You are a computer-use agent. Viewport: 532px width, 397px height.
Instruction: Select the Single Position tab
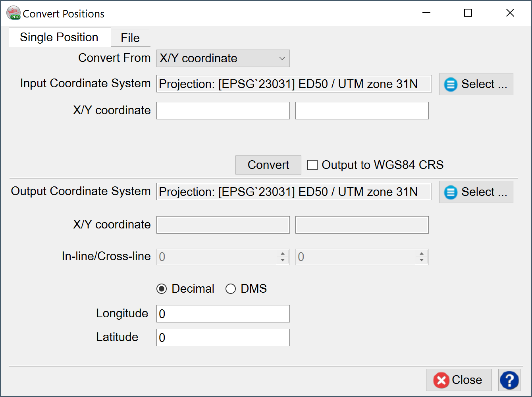[x=59, y=37]
